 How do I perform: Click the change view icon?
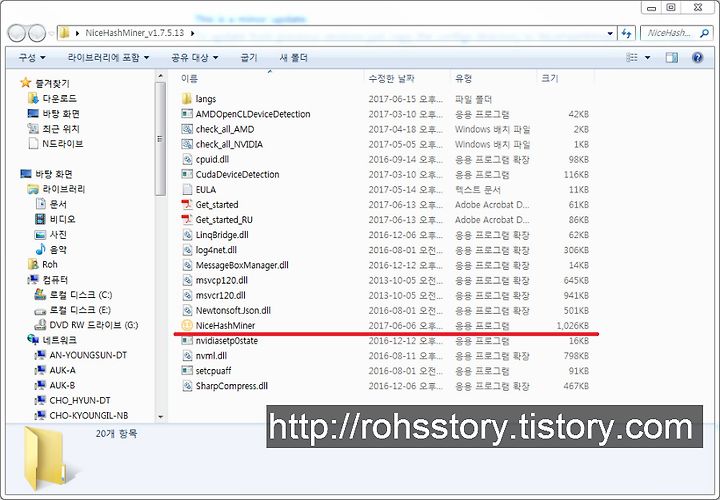pos(632,57)
